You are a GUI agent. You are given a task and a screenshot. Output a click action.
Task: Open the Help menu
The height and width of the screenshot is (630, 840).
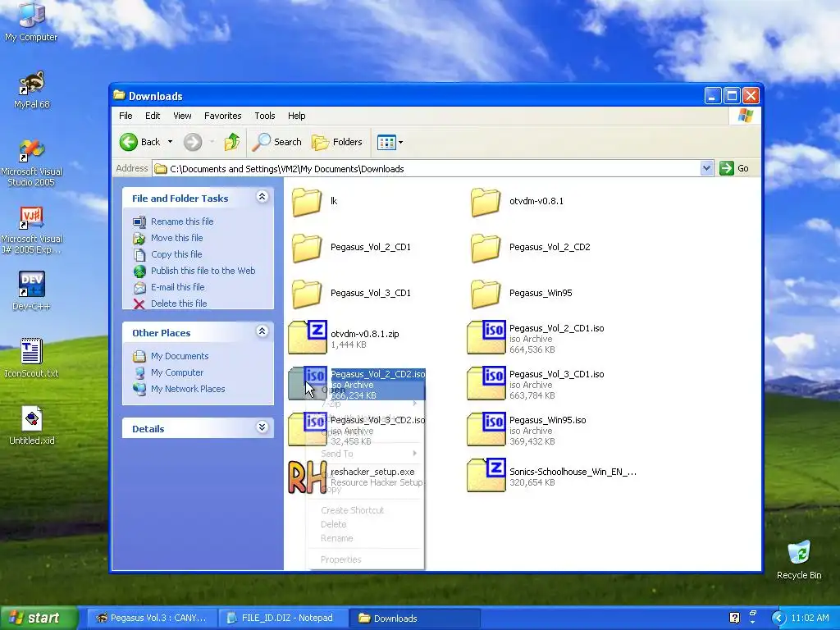point(296,116)
